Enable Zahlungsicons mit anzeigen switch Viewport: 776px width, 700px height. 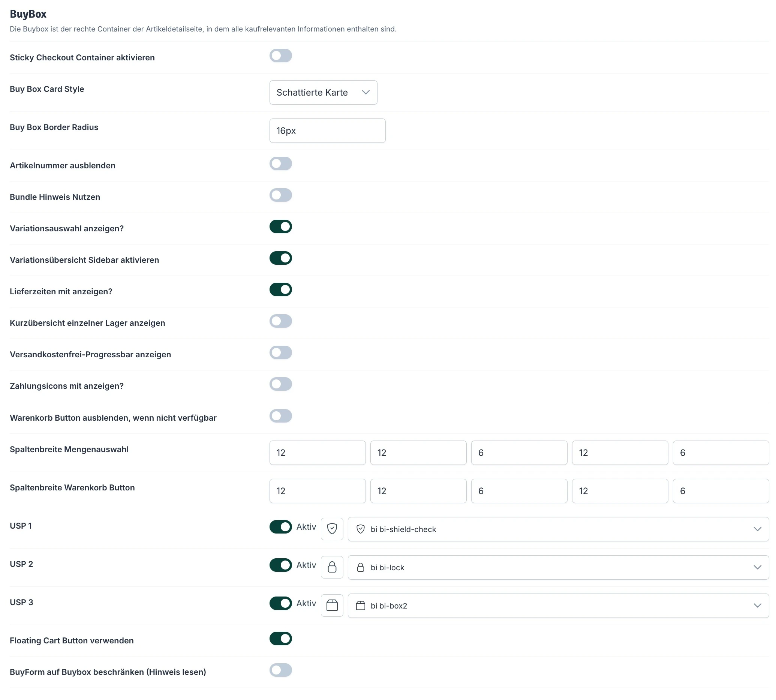[280, 384]
